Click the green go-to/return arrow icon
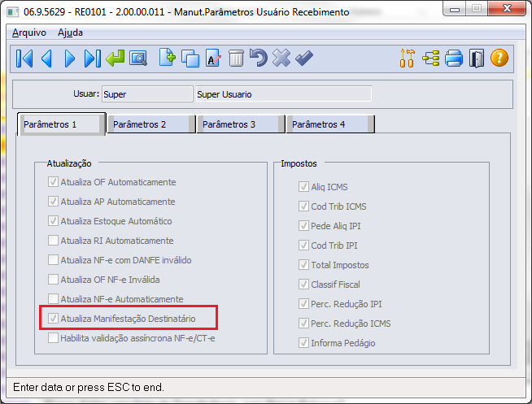The height and width of the screenshot is (404, 532). click(x=116, y=59)
